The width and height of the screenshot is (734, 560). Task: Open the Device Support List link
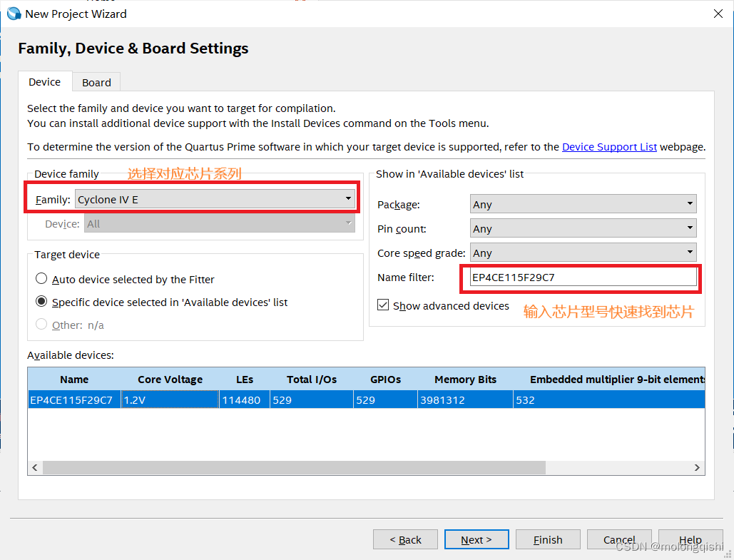tap(609, 147)
